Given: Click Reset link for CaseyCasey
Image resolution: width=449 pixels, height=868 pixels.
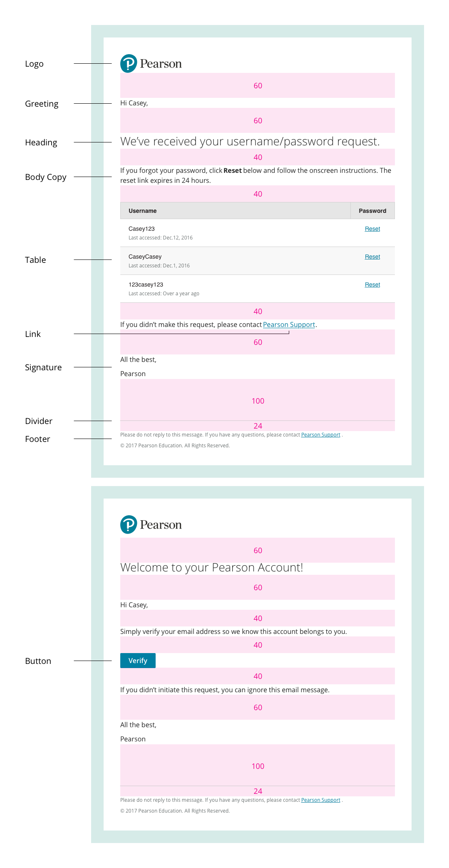Looking at the screenshot, I should [x=372, y=257].
